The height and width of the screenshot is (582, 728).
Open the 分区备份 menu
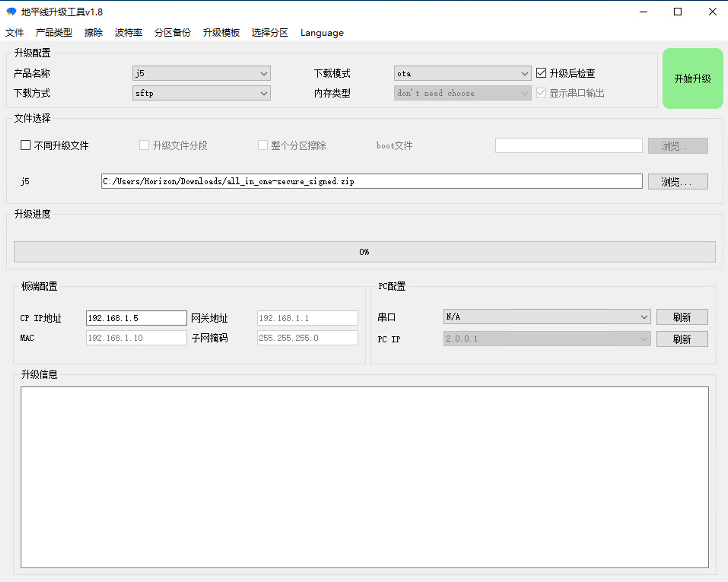point(172,33)
